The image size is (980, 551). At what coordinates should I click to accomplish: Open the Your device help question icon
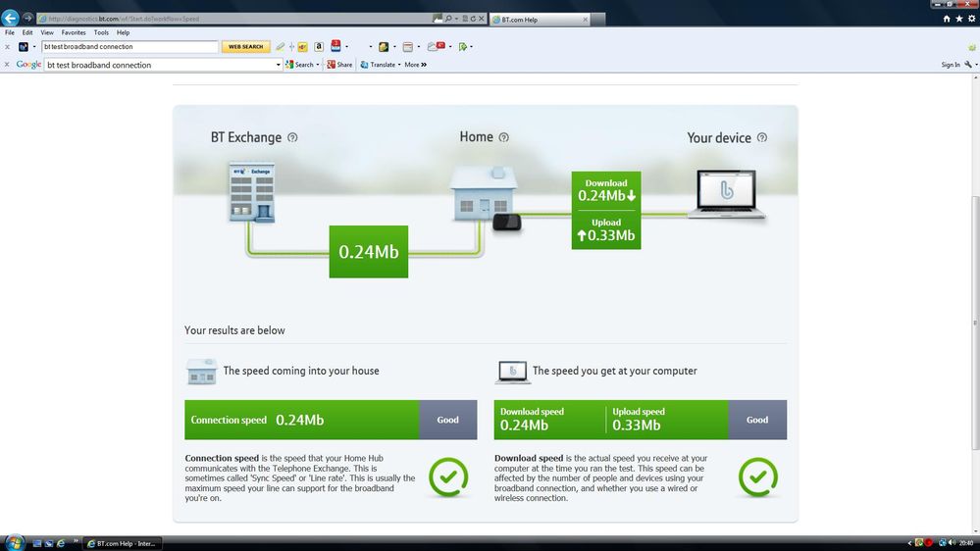tap(762, 137)
